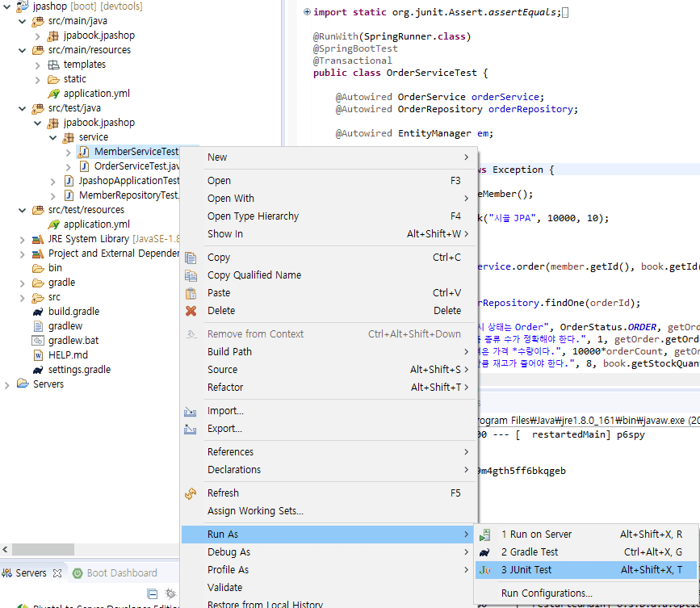The image size is (700, 608).
Task: Click the Import icon in context menu
Action: (191, 411)
